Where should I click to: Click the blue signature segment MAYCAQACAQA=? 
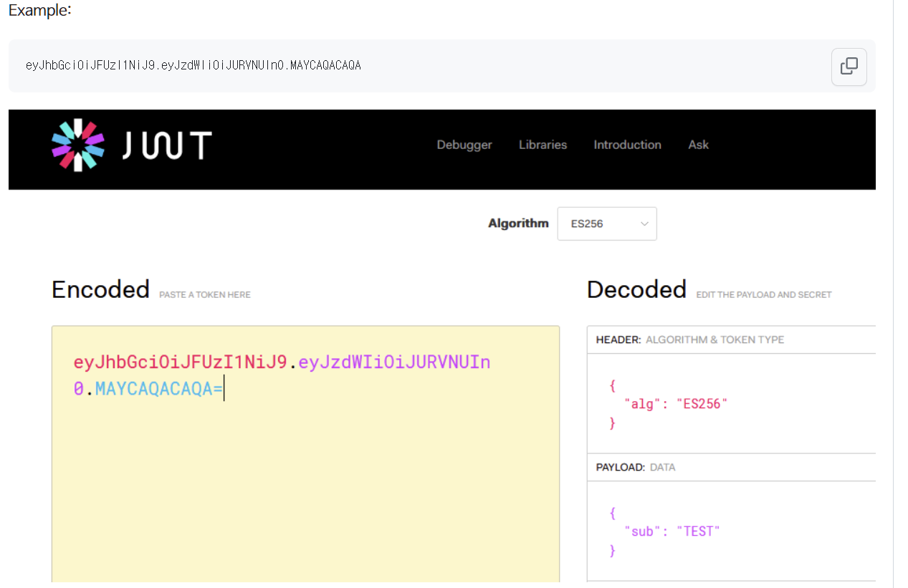click(159, 390)
